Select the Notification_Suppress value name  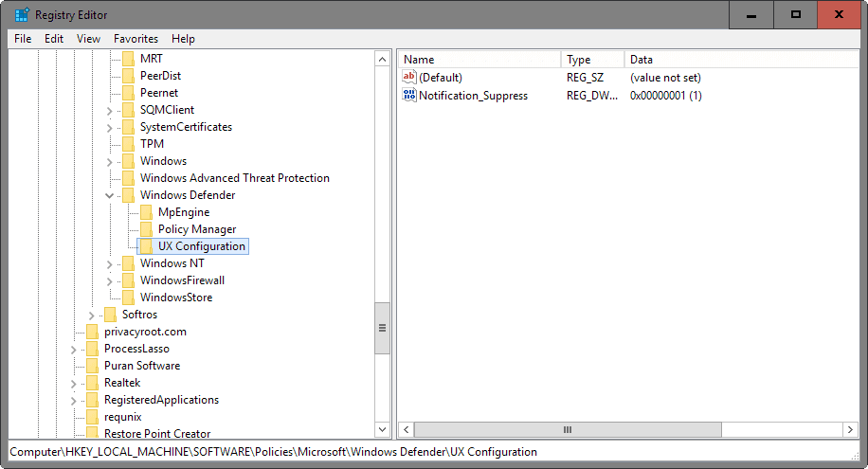tap(473, 96)
